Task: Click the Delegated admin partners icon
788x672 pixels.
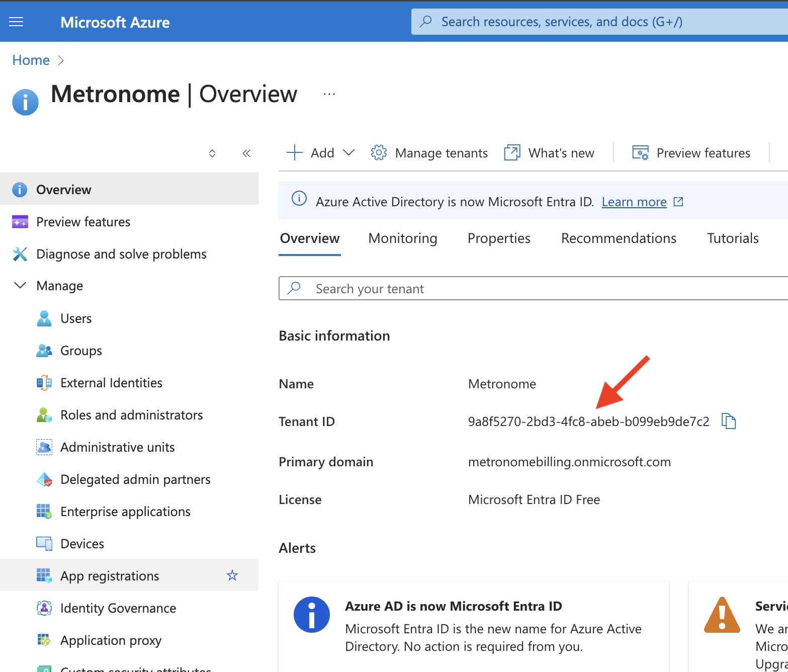Action: point(44,479)
